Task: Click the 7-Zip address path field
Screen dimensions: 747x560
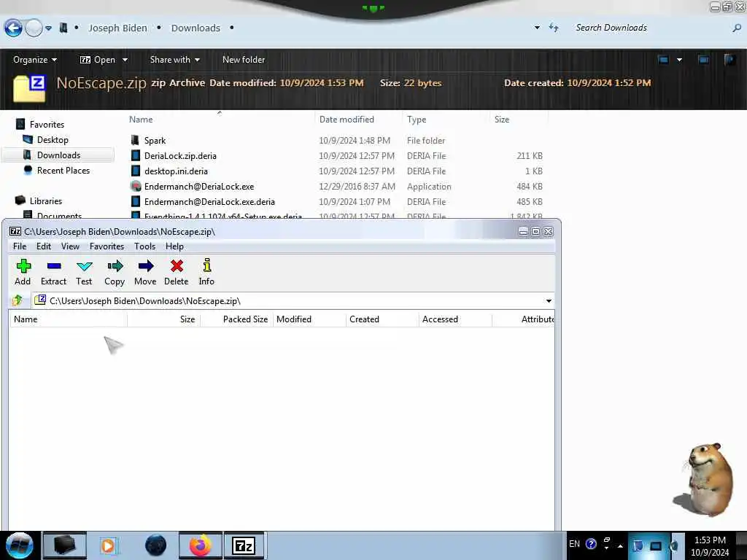Action: 288,301
